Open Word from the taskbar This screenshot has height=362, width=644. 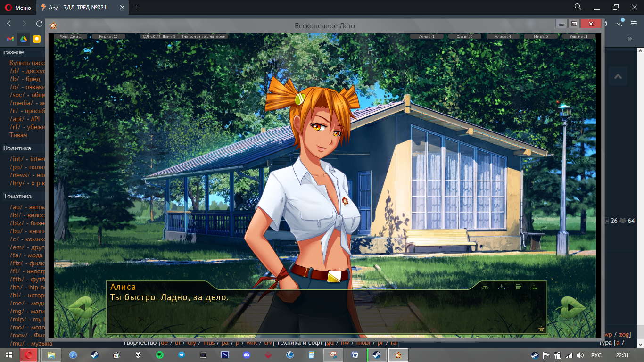355,355
